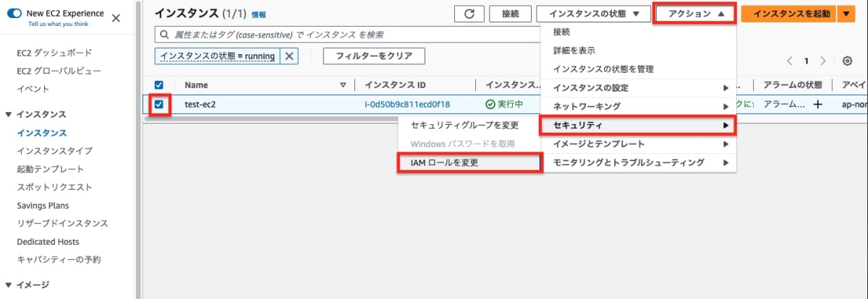
Task: Expand モニタリングとトラブルシューティング submenu
Action: click(x=639, y=163)
